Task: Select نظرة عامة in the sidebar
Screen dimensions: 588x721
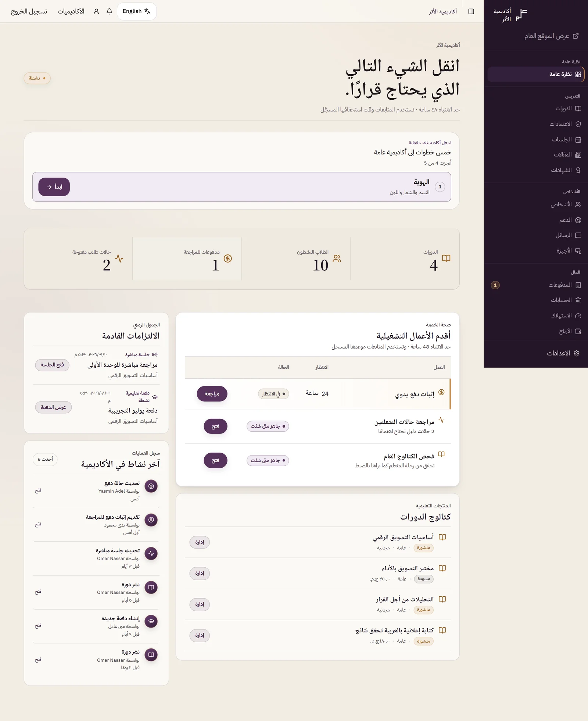Action: coord(535,74)
